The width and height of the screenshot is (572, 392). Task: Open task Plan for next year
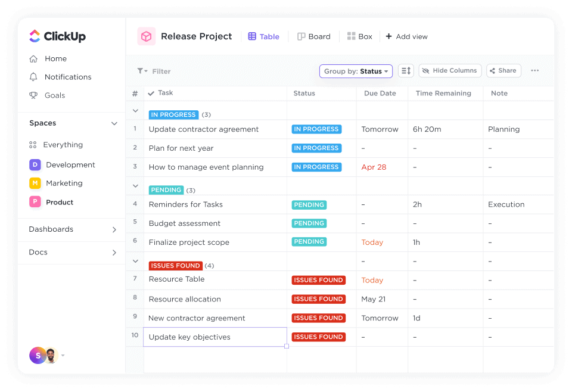coord(181,148)
